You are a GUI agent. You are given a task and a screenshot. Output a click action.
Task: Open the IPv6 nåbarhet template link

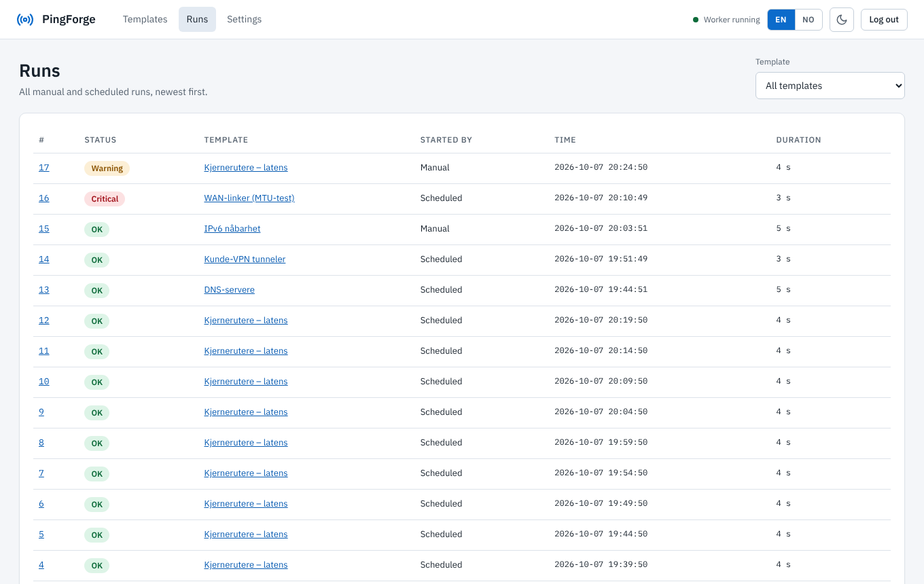(232, 229)
